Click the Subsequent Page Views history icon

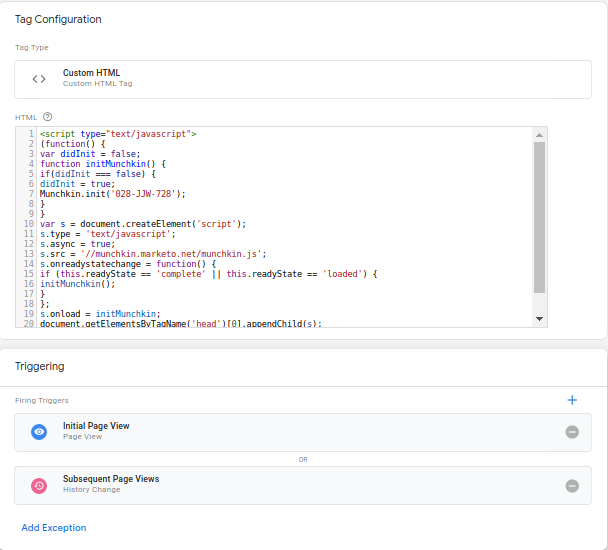(38, 485)
